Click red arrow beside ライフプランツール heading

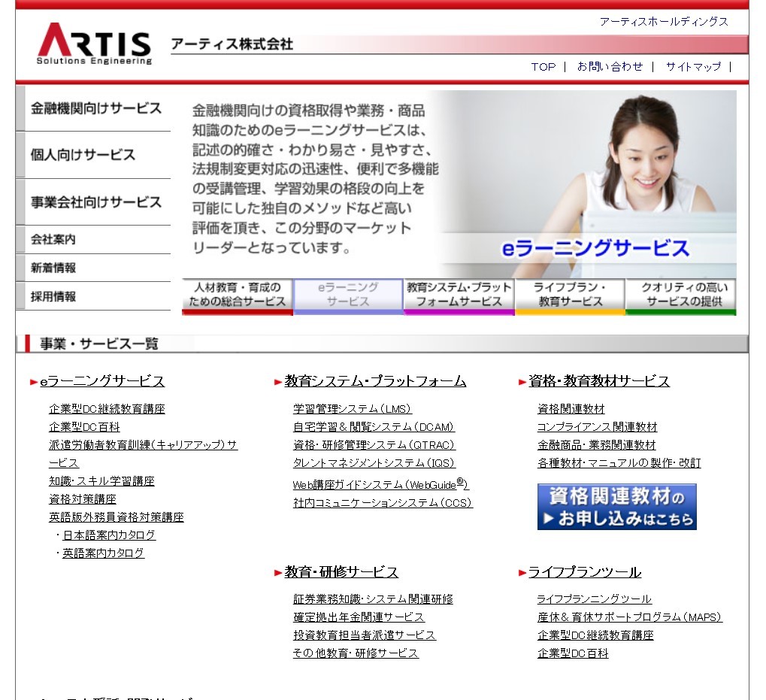[522, 573]
